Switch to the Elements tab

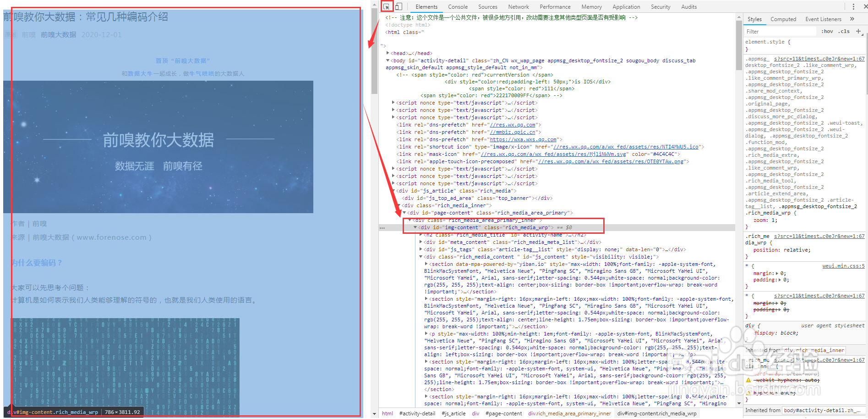426,7
